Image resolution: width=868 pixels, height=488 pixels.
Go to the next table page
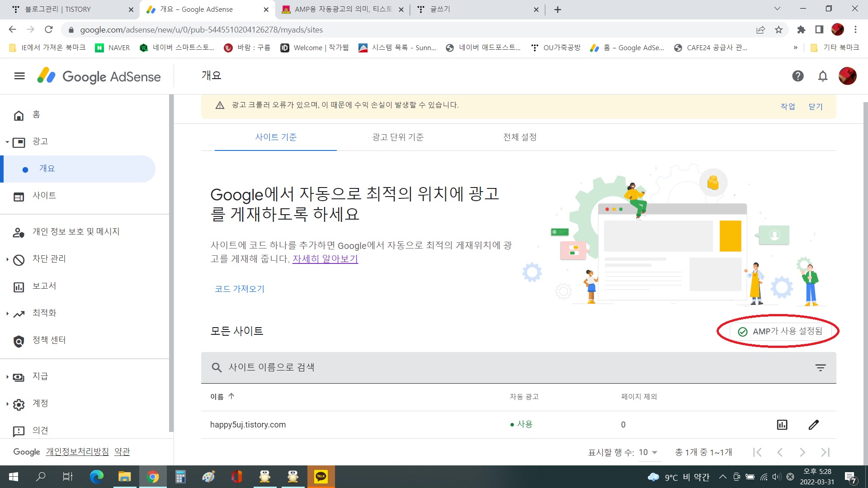802,452
